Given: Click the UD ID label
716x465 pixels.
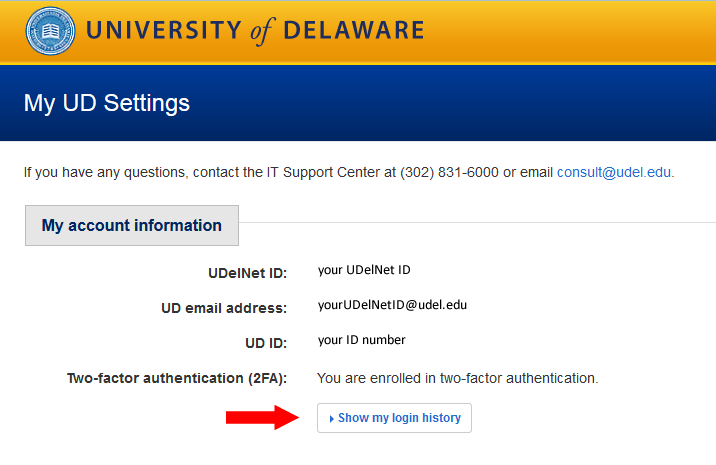Looking at the screenshot, I should click(x=266, y=343).
